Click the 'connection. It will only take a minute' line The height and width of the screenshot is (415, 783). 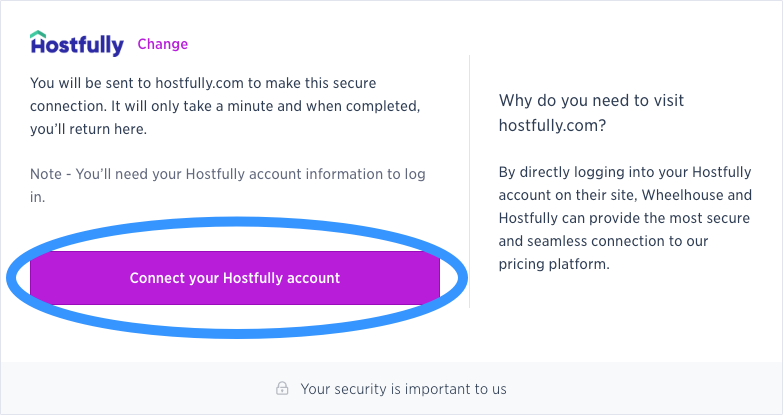coord(225,106)
